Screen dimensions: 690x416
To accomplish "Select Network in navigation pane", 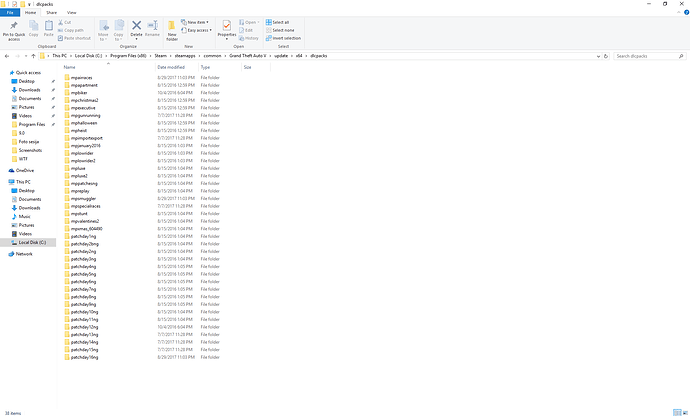I will coord(21,254).
